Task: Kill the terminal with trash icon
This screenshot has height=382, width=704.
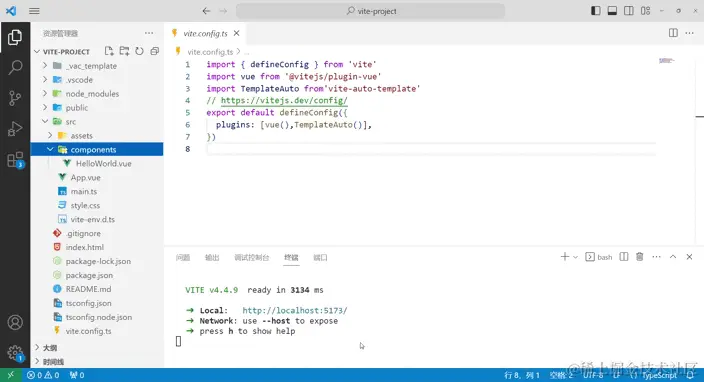Action: coord(639,257)
